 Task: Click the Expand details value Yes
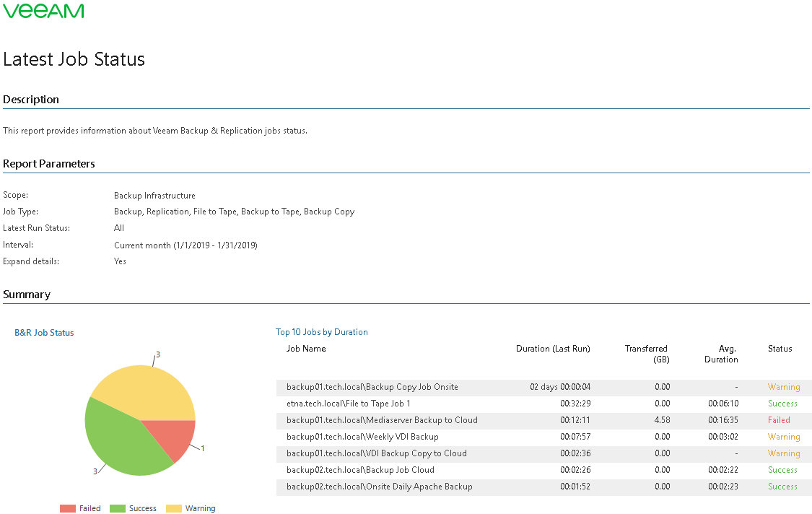(120, 261)
